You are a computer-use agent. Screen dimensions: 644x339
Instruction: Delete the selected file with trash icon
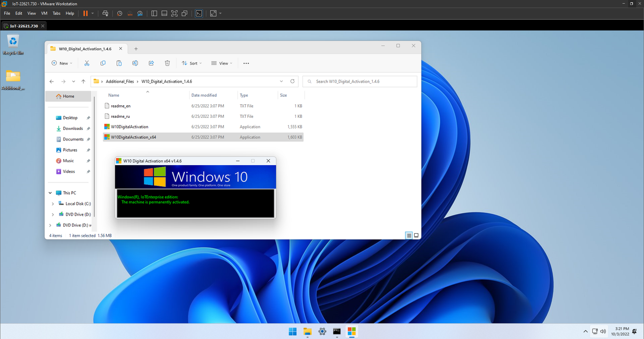coord(167,63)
